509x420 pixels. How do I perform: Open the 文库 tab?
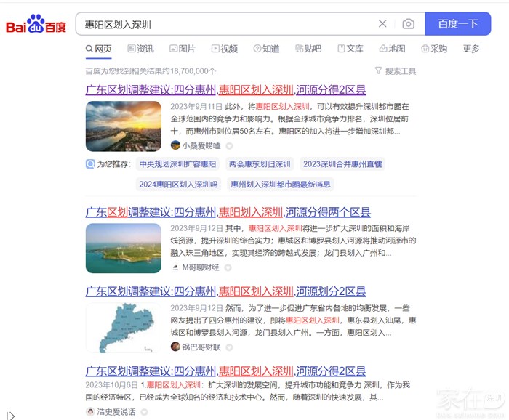[350, 49]
